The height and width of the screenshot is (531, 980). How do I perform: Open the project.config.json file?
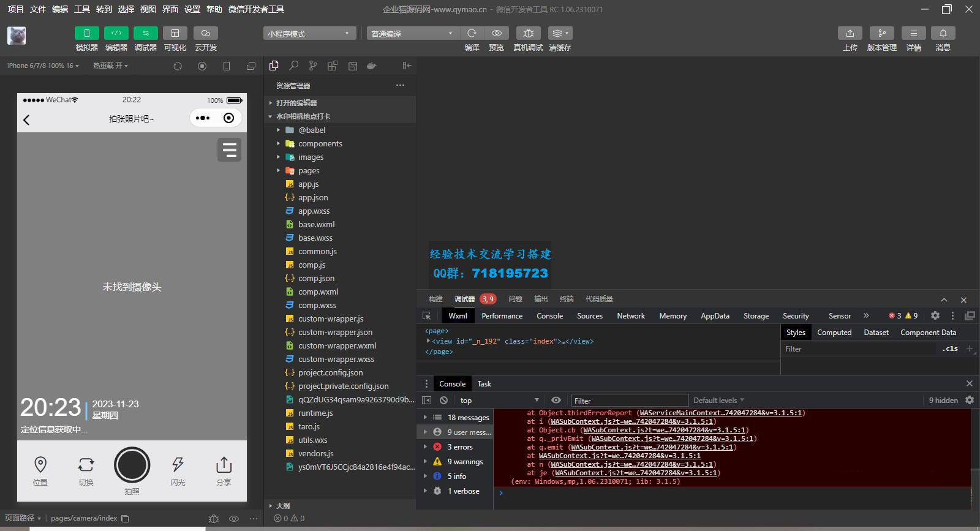(340, 372)
